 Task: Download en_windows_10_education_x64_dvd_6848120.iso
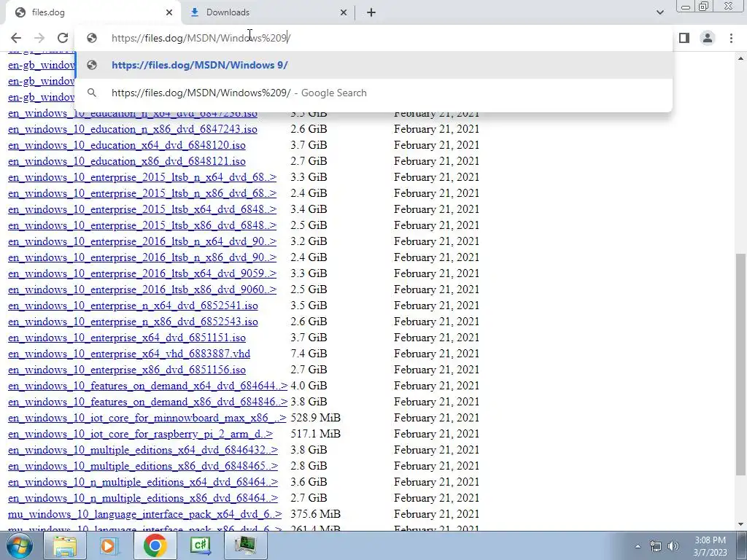click(x=127, y=145)
